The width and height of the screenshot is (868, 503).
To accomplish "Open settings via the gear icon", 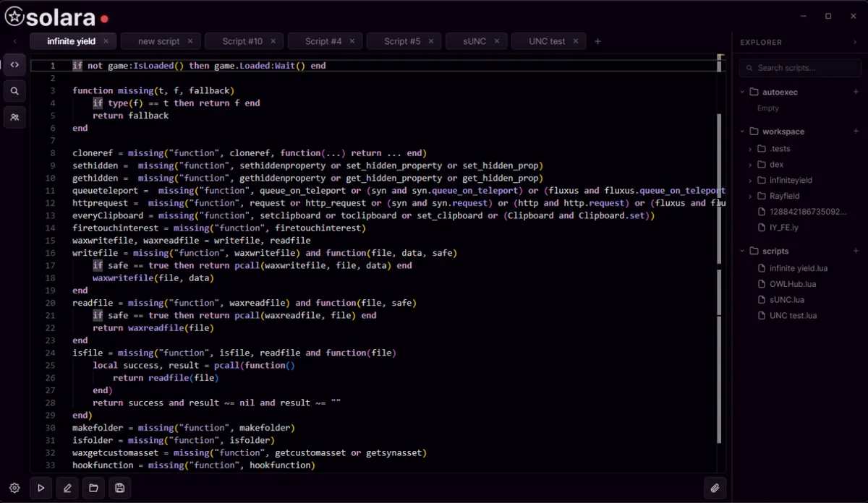I will click(x=14, y=488).
